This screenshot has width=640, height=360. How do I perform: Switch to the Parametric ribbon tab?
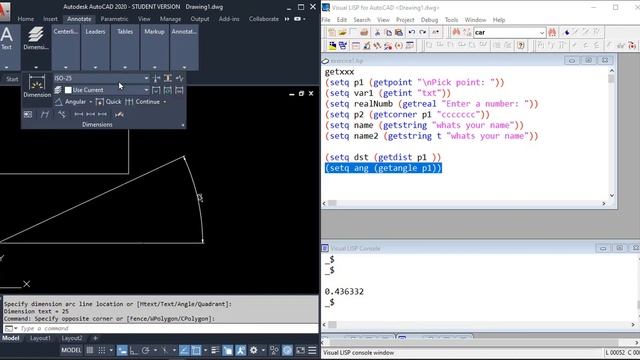[x=114, y=19]
